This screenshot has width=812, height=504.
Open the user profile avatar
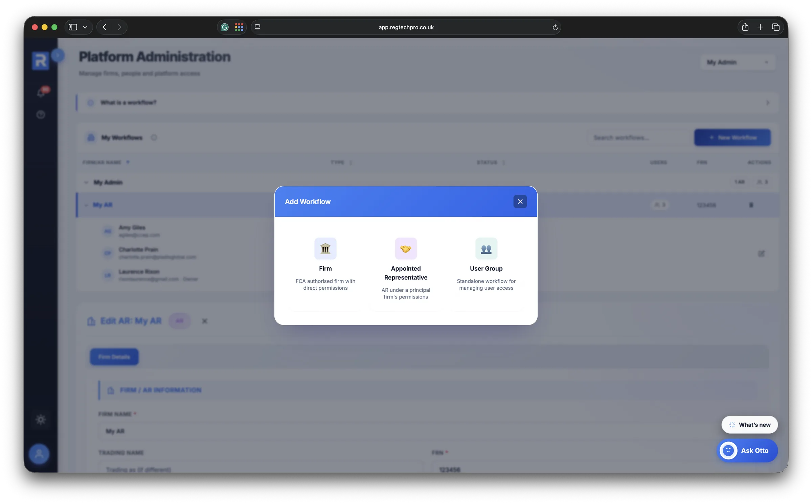click(39, 454)
